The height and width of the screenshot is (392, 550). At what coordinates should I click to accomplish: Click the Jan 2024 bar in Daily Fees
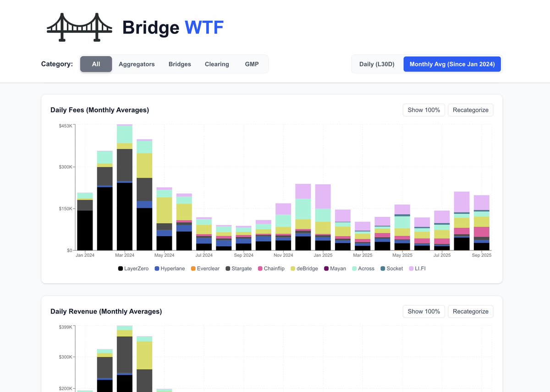(85, 221)
